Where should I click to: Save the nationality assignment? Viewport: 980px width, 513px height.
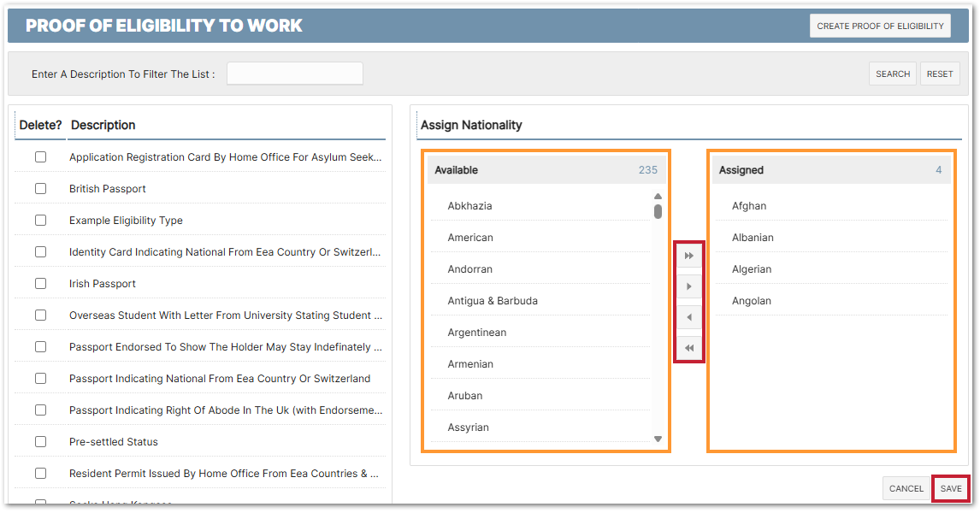pos(951,489)
